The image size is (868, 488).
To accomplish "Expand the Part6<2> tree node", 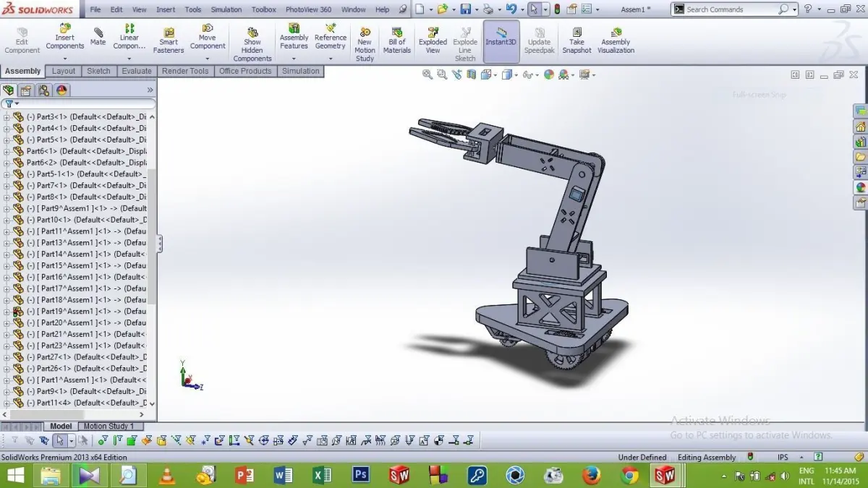I will (x=7, y=163).
